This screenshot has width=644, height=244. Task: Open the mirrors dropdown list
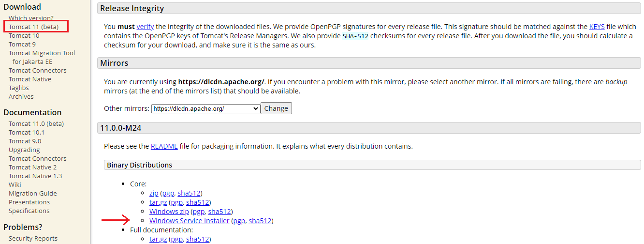point(206,109)
